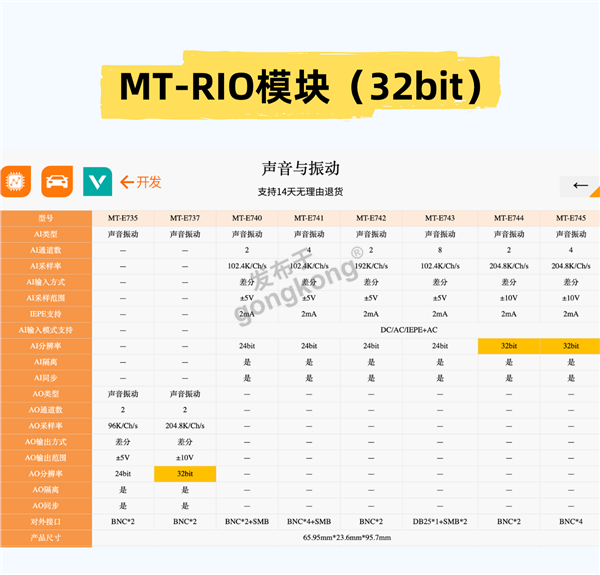Click the orange chip module icon
600x575 pixels.
point(16,181)
